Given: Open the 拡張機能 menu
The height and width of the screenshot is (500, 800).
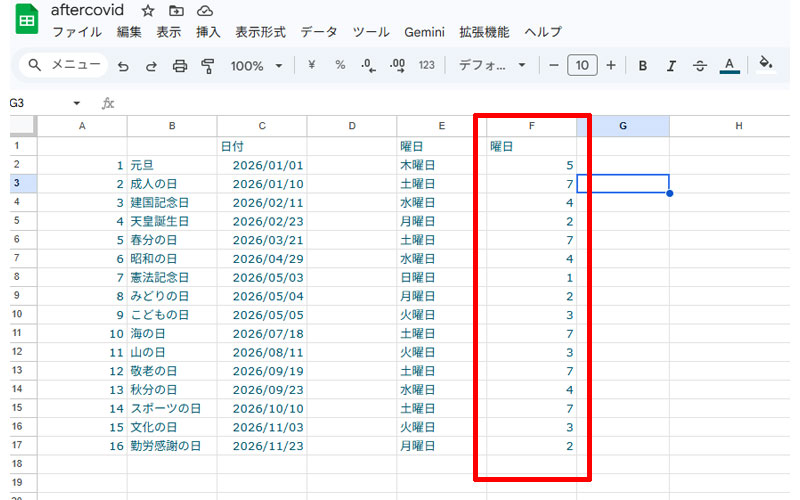Looking at the screenshot, I should (484, 32).
